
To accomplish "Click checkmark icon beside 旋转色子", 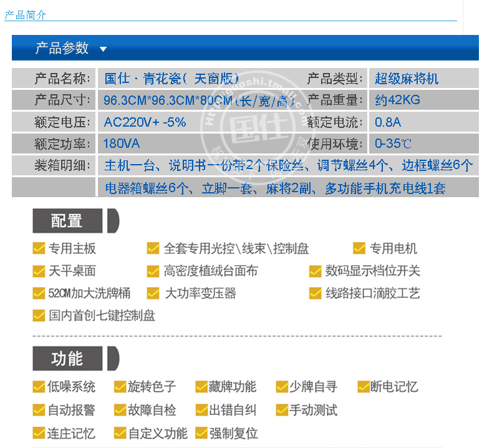I will click(x=120, y=387).
